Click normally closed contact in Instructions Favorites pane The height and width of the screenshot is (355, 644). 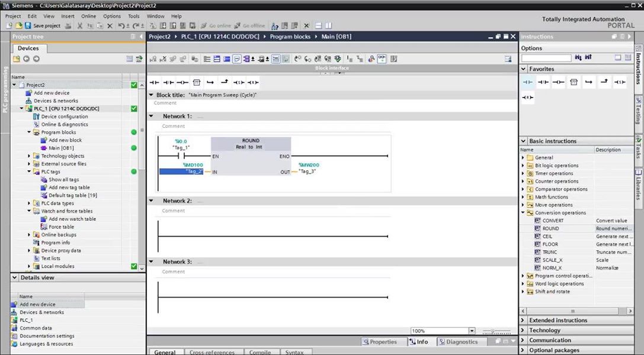coord(543,82)
